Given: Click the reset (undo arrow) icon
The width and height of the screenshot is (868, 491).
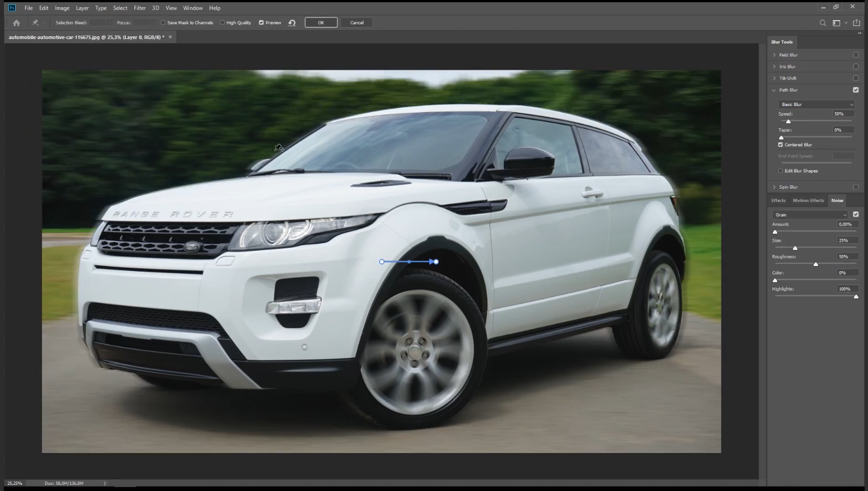Looking at the screenshot, I should [x=292, y=23].
